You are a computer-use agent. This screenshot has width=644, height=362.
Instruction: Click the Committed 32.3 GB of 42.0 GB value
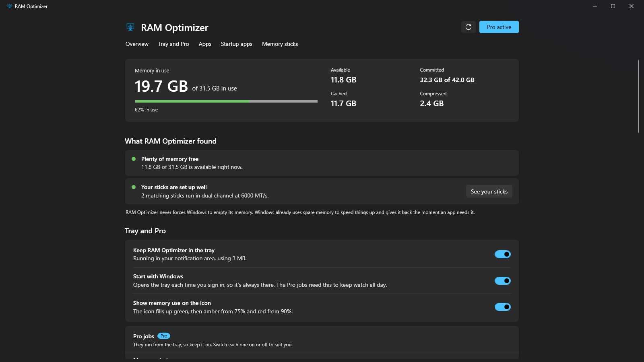click(x=447, y=80)
